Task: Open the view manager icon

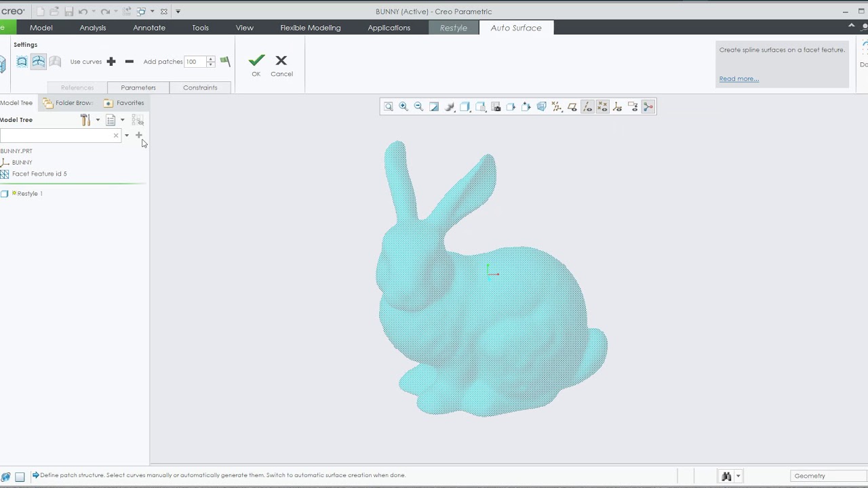Action: (x=496, y=107)
